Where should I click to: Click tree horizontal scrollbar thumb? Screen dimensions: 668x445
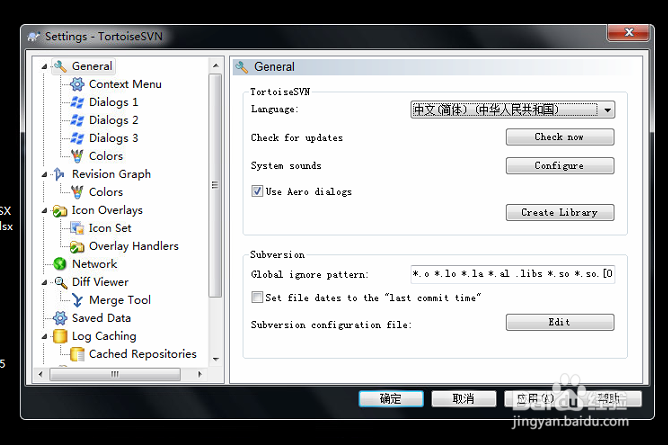coord(115,374)
